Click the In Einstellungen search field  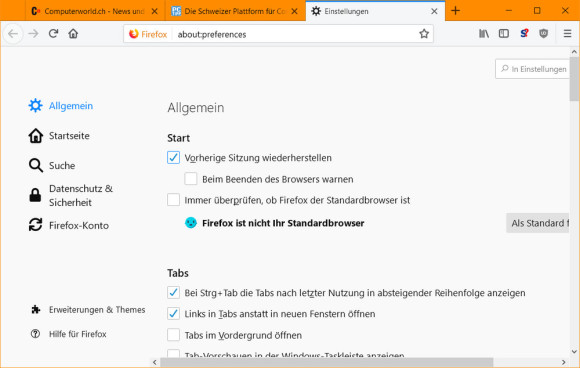click(x=532, y=69)
